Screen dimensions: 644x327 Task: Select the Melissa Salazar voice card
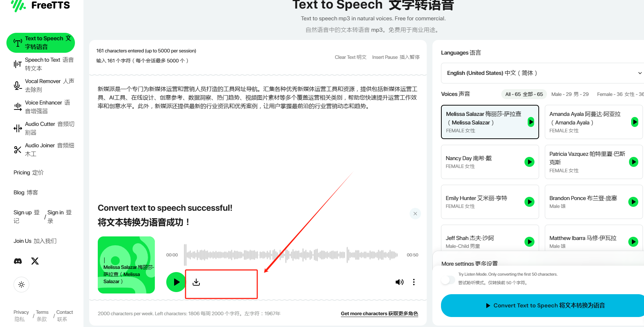coord(490,122)
